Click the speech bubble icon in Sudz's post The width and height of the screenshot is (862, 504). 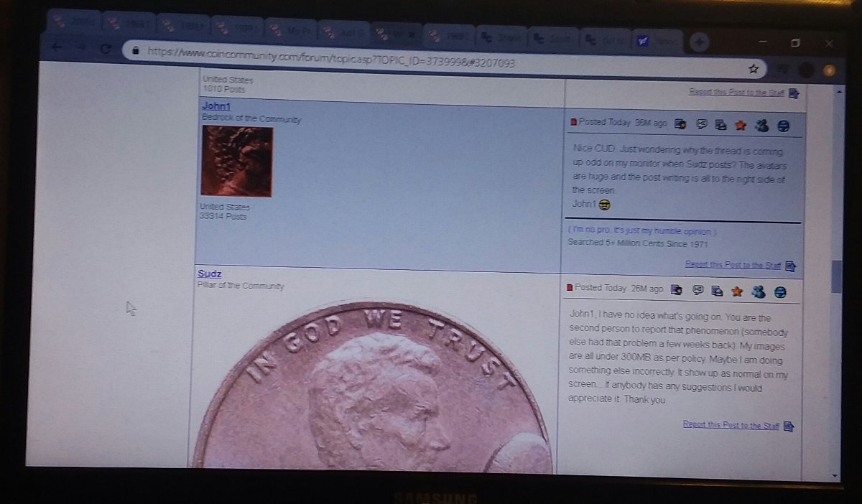pos(698,290)
